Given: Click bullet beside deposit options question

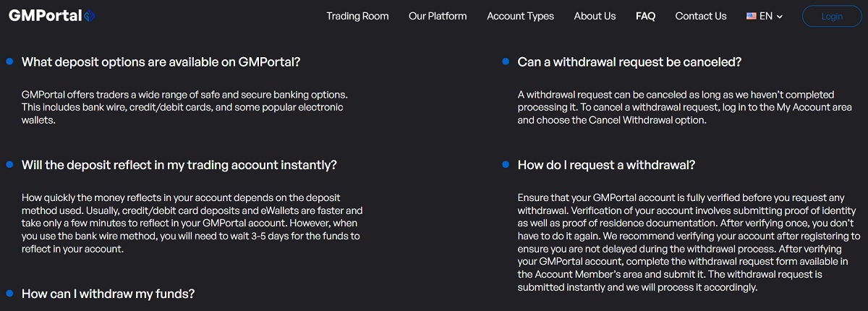Looking at the screenshot, I should [x=9, y=61].
